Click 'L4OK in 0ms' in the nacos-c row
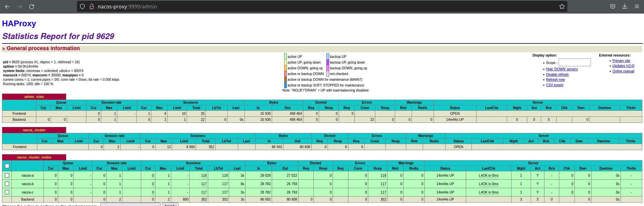The image size is (644, 206). point(488,193)
